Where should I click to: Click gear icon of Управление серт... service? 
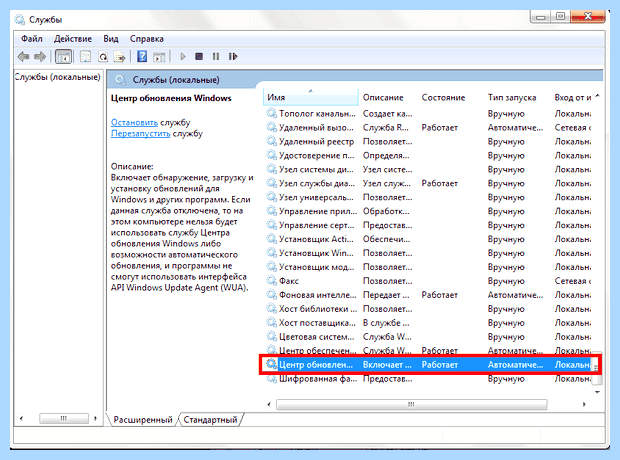[x=271, y=225]
